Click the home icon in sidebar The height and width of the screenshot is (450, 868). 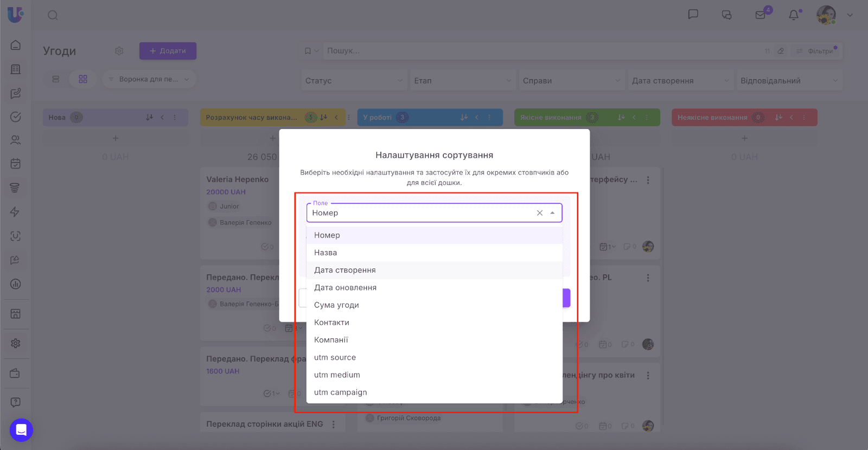(16, 45)
